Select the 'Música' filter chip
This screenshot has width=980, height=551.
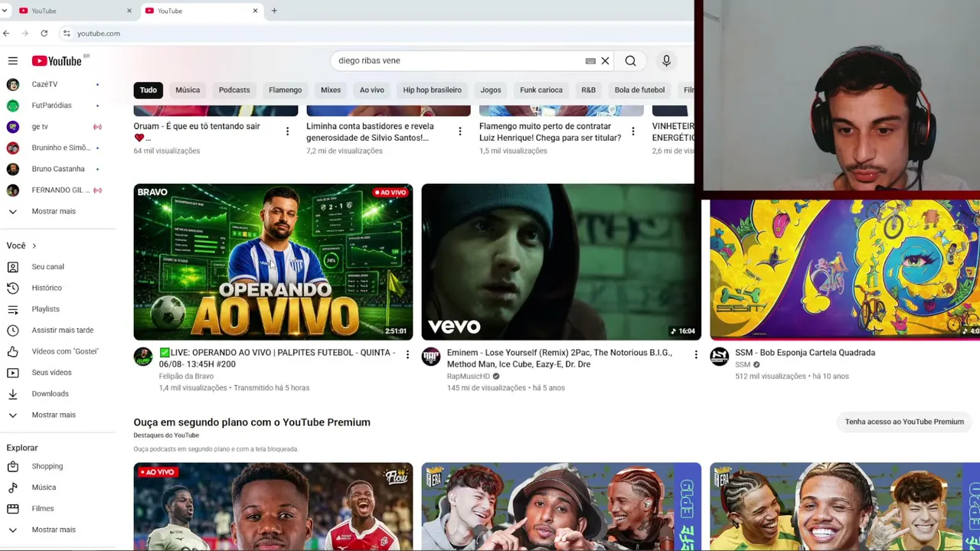point(188,90)
